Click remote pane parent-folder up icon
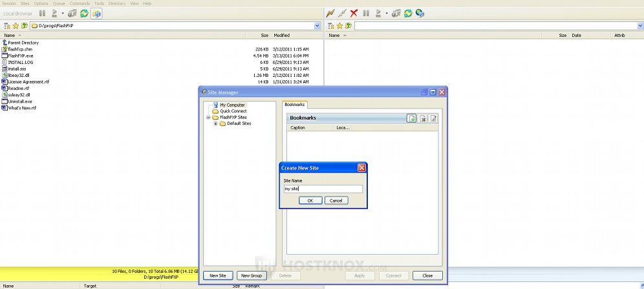644x289 pixels. tap(349, 25)
